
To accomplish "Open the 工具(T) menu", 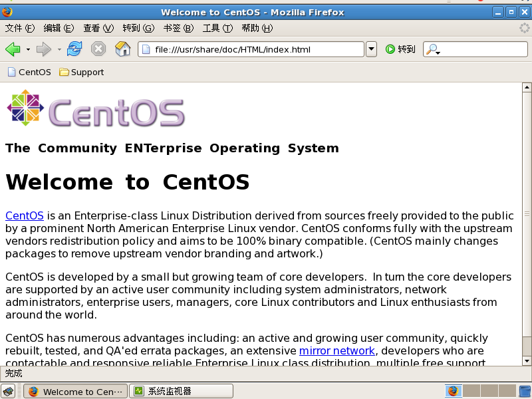I will [218, 28].
